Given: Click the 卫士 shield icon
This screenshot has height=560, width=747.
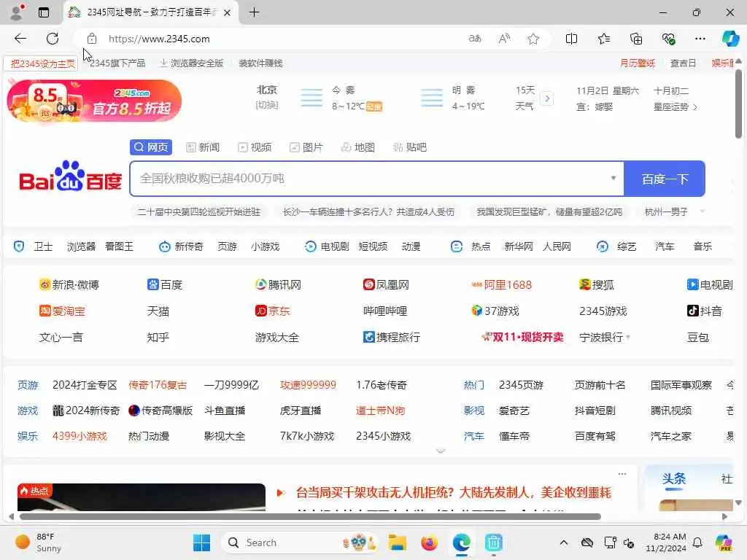Looking at the screenshot, I should (x=18, y=246).
